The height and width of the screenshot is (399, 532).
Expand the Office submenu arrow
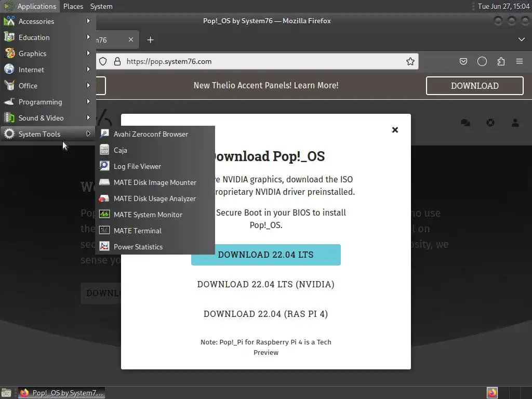pos(88,86)
